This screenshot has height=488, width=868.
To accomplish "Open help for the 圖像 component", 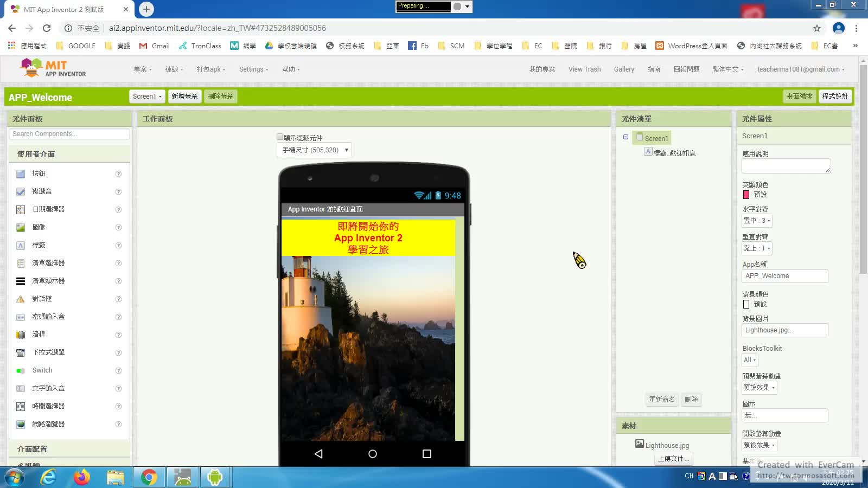I will pyautogui.click(x=118, y=228).
